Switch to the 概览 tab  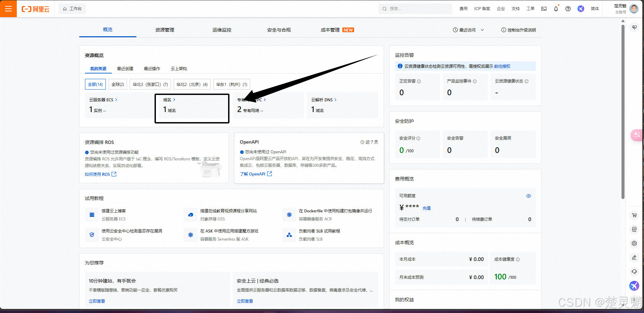tap(108, 30)
